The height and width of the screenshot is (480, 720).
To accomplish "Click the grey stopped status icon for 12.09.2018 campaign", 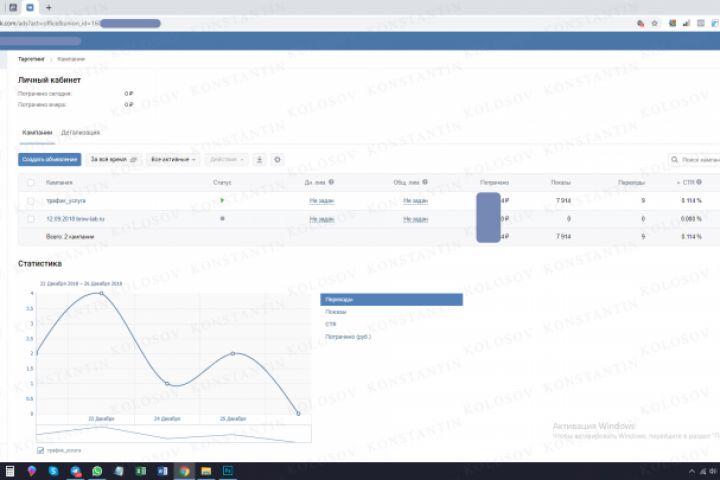I will (x=222, y=219).
